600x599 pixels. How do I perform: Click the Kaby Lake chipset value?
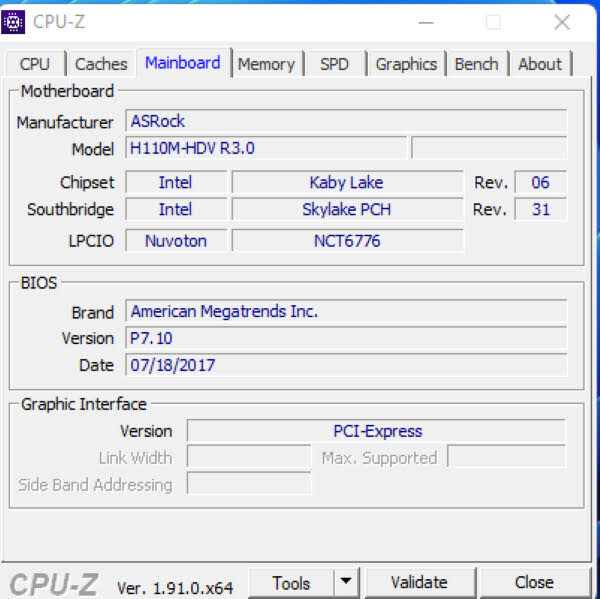pyautogui.click(x=347, y=182)
